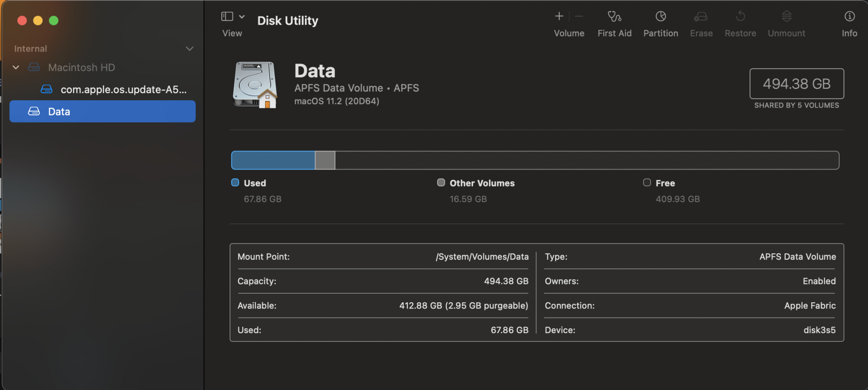The image size is (868, 390).
Task: Click the Erase toolbar label
Action: pos(701,33)
